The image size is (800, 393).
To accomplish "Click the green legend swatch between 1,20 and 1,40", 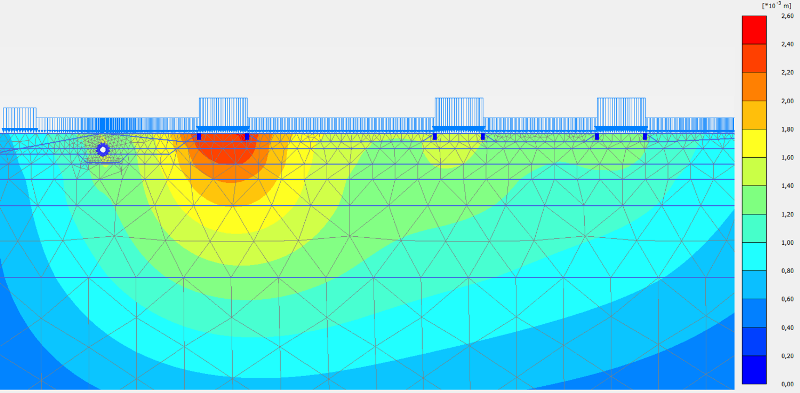I will coord(754,200).
